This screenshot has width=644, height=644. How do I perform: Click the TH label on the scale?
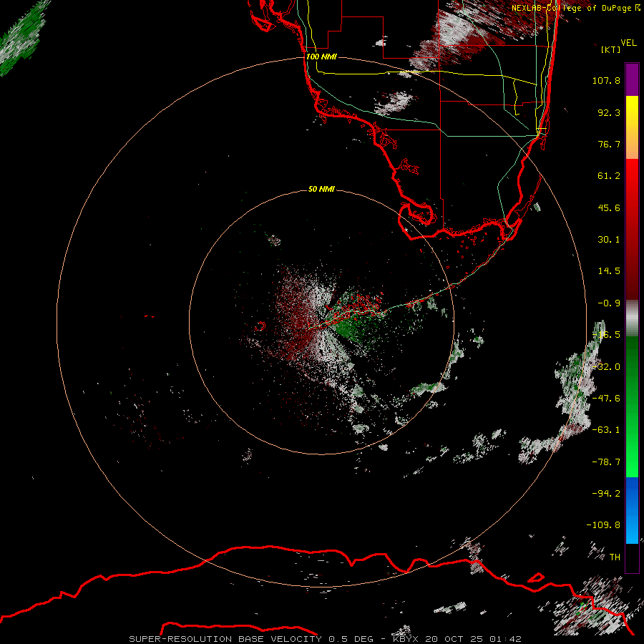(x=615, y=557)
